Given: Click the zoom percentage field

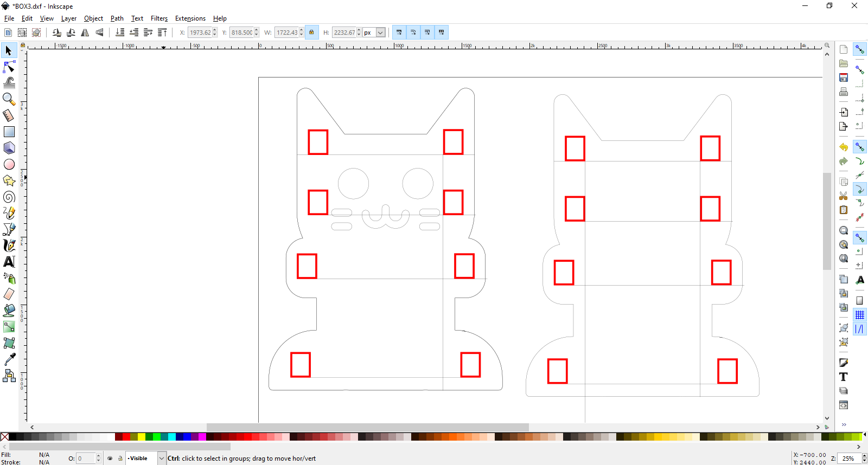Looking at the screenshot, I should [850, 458].
